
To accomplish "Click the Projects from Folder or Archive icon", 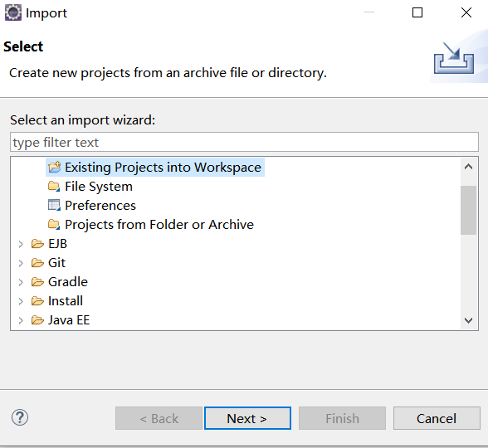I will (x=54, y=224).
